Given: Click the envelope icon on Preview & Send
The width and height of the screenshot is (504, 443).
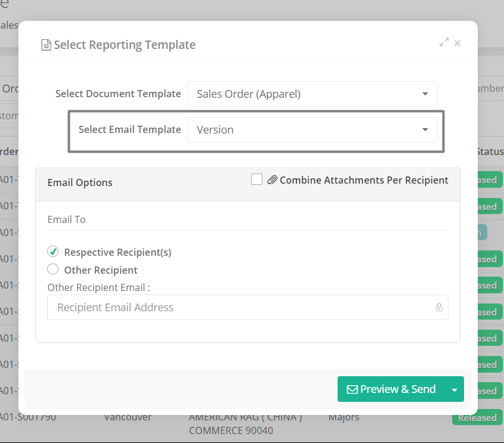Looking at the screenshot, I should coord(352,389).
